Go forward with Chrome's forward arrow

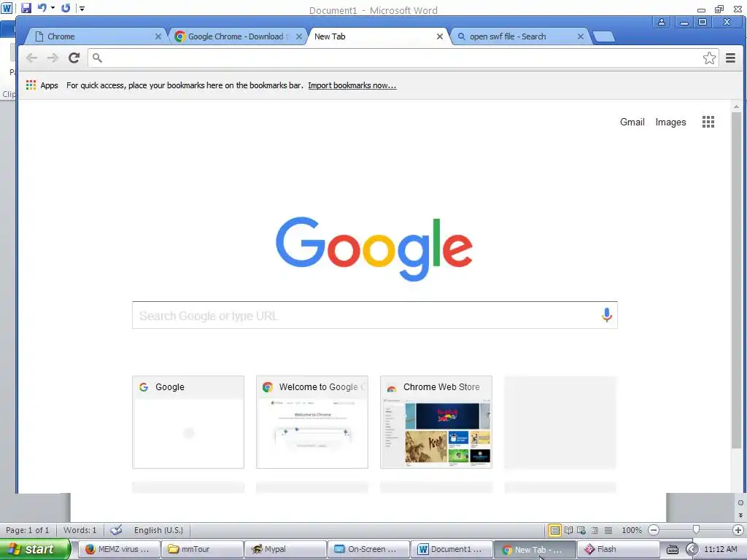(x=53, y=58)
